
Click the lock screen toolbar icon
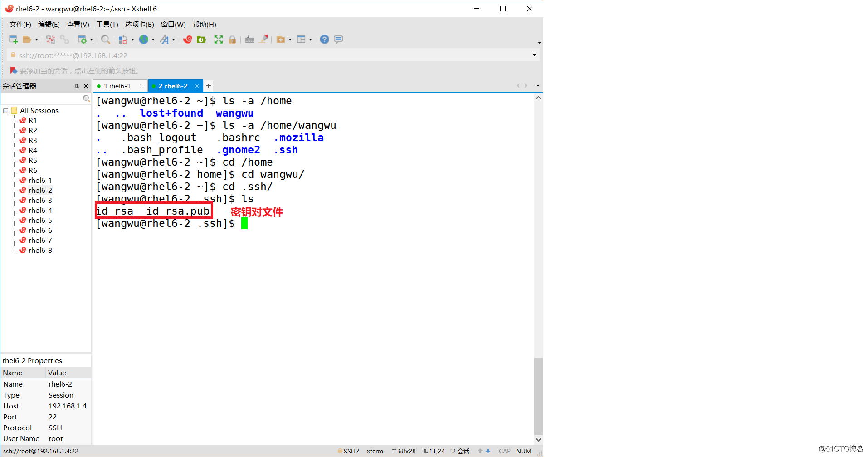click(232, 39)
